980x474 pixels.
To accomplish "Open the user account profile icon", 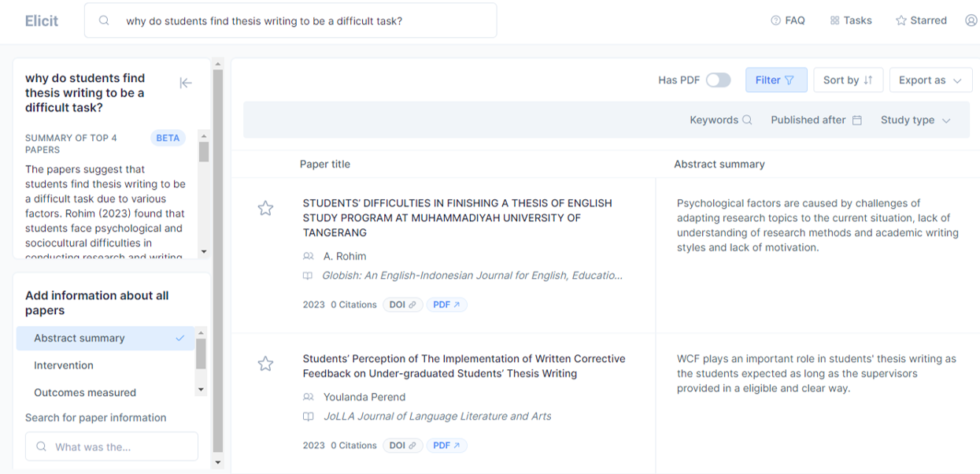I will click(x=971, y=20).
